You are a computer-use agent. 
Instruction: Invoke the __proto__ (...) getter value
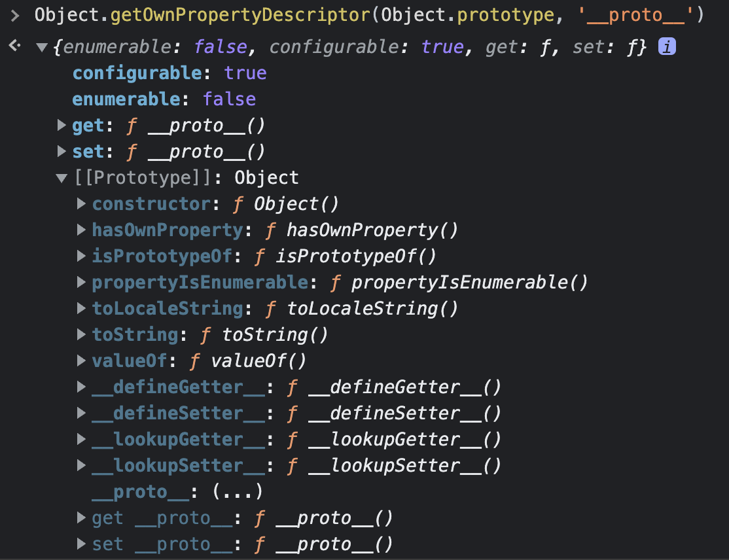point(238,491)
